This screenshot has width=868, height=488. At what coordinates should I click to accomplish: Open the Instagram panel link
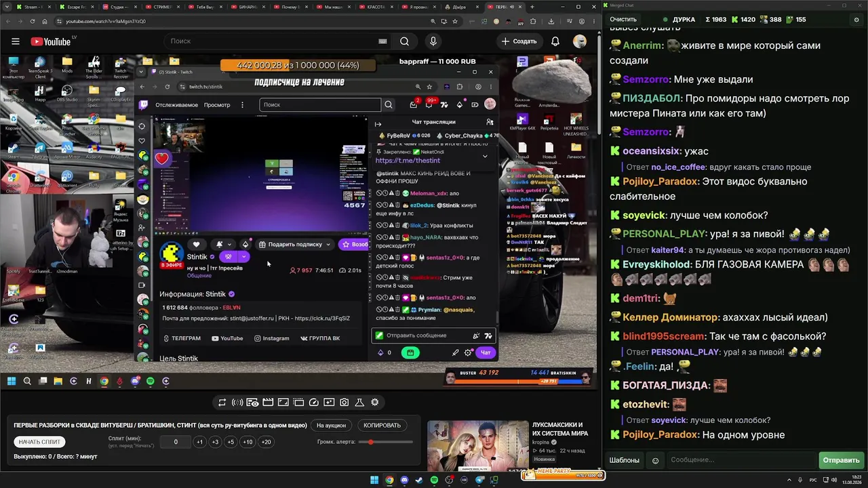tap(272, 338)
